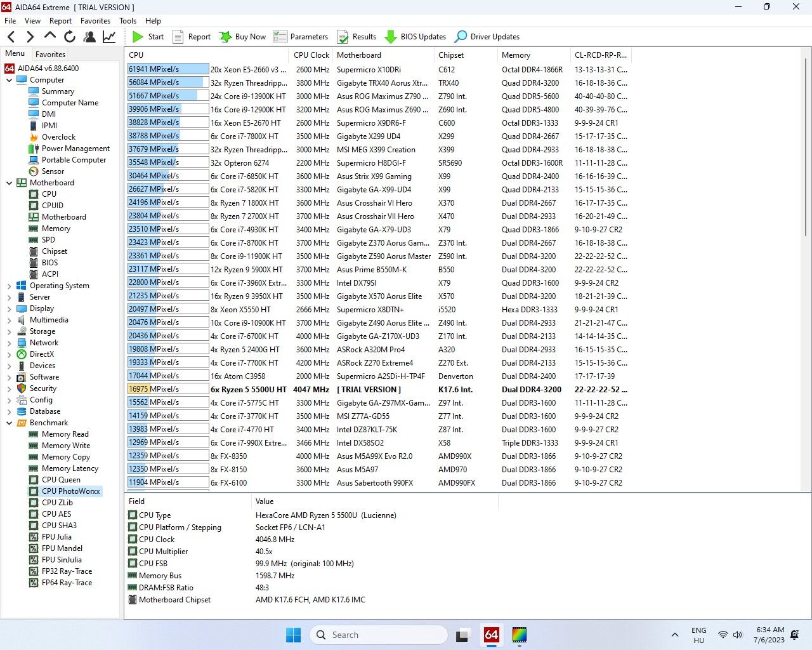
Task: Open the Favorites menu in menu bar
Action: coord(95,20)
